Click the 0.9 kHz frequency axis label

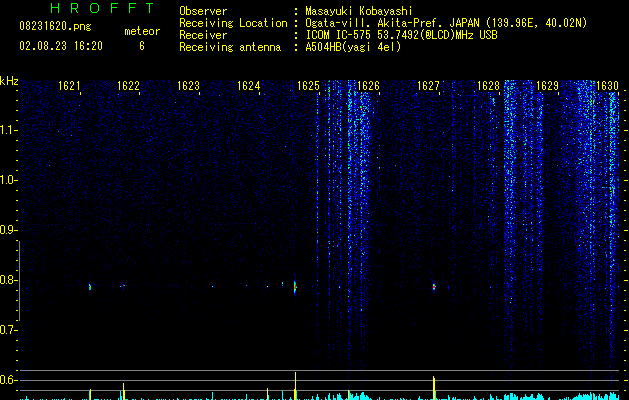click(8, 230)
